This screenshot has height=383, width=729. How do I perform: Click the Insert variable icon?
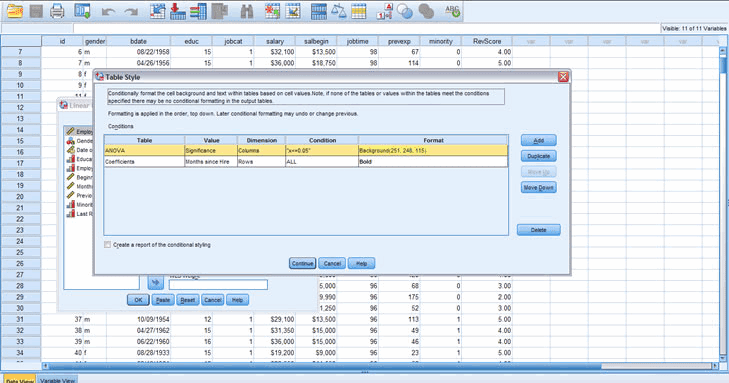pyautogui.click(x=293, y=11)
